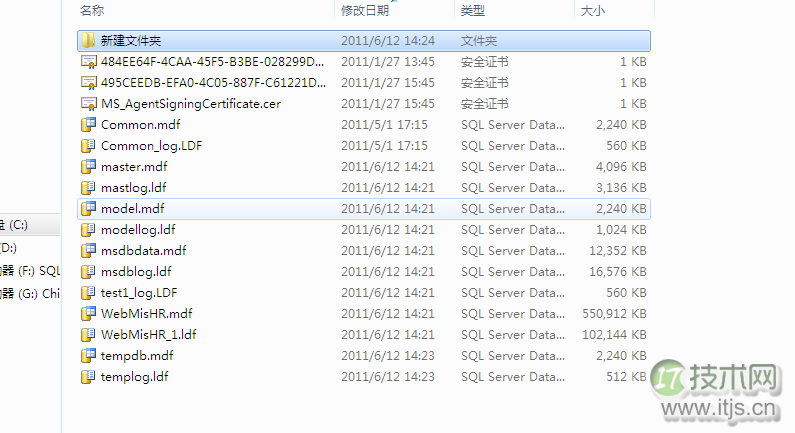Sort by 修改日期 column header

point(365,10)
